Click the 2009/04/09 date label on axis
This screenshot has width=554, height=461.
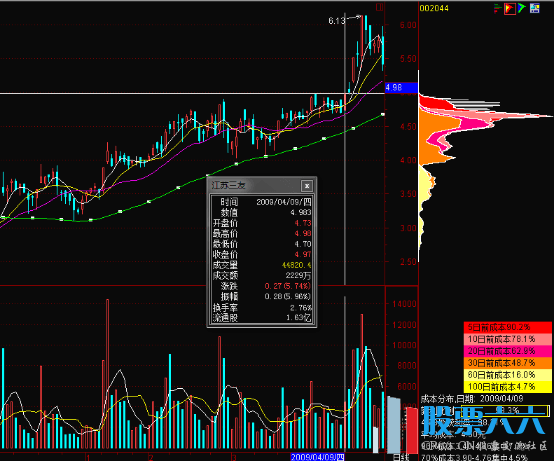317,457
